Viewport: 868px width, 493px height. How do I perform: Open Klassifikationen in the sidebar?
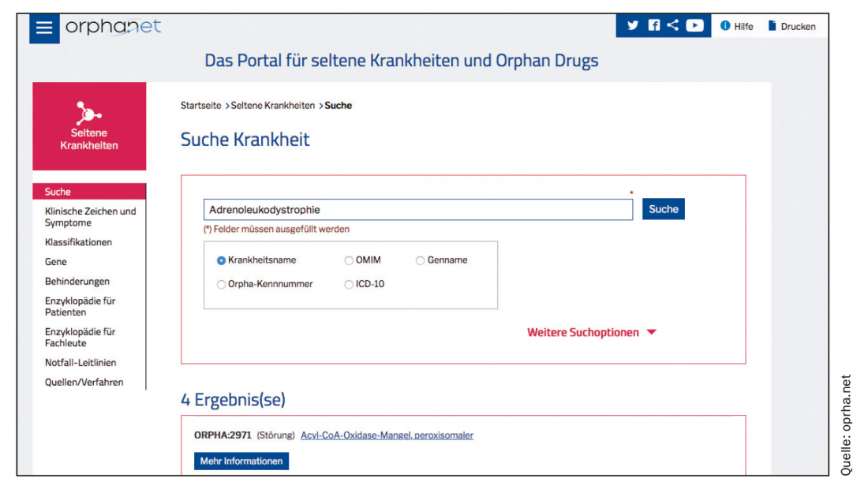point(78,242)
